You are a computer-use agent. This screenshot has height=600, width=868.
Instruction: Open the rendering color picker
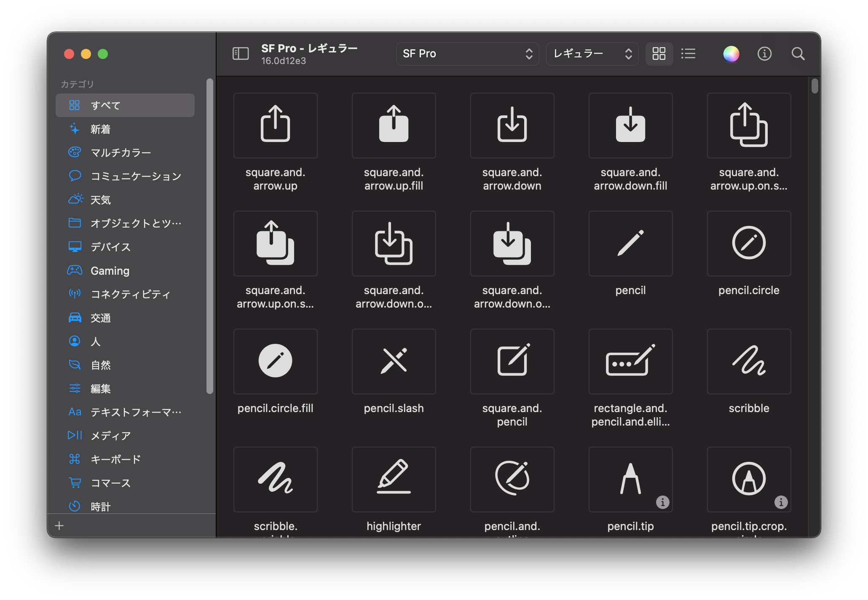731,54
